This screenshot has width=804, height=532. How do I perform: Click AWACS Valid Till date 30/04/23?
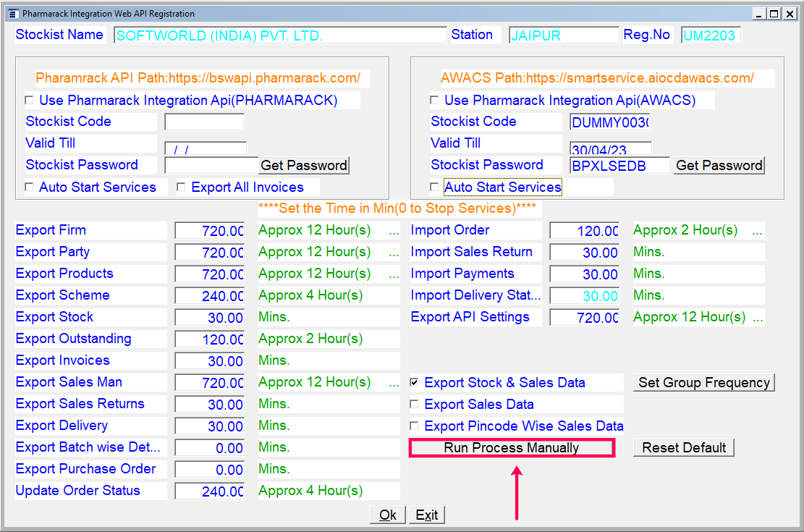coord(611,148)
